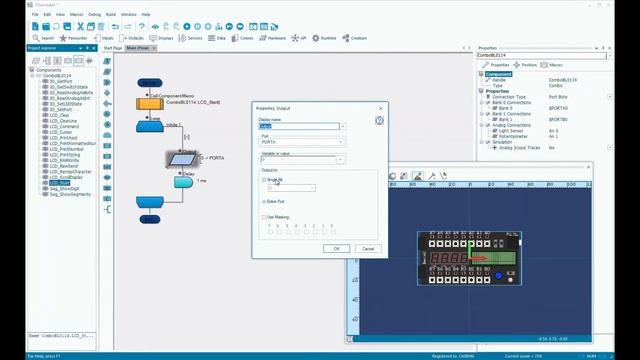Image resolution: width=640 pixels, height=360 pixels.
Task: Close the Main (Flow) tab
Action: point(154,48)
